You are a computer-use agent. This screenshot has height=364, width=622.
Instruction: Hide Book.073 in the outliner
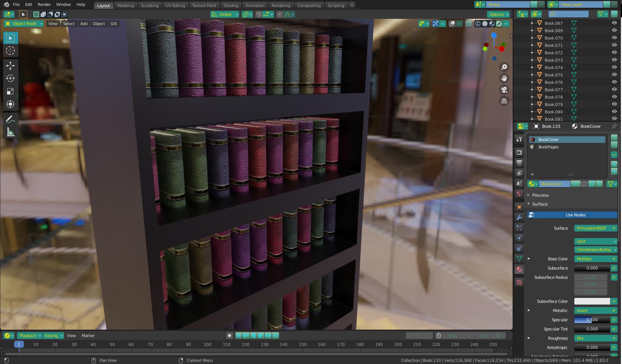(614, 60)
